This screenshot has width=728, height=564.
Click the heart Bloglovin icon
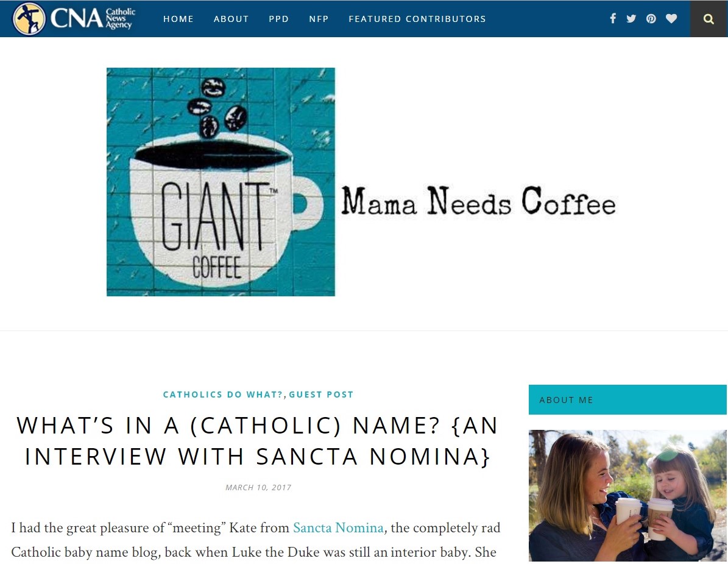pos(671,18)
